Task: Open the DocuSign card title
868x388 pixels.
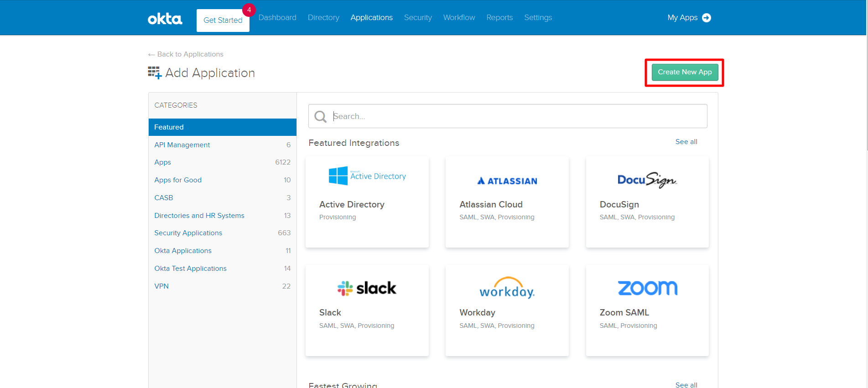Action: 619,205
